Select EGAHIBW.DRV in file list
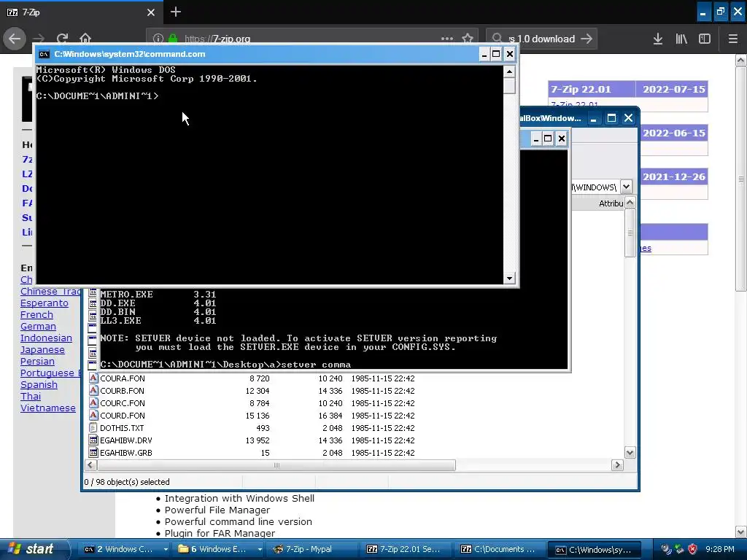 click(x=126, y=440)
